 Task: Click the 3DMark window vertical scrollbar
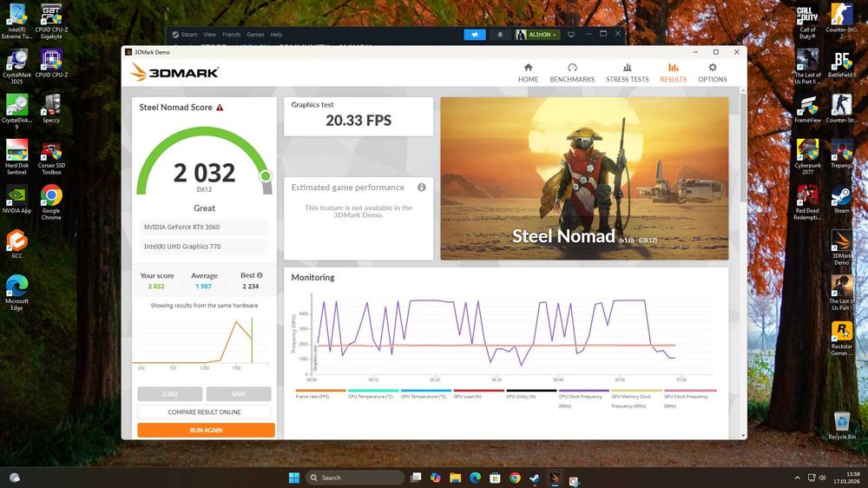pos(743,147)
